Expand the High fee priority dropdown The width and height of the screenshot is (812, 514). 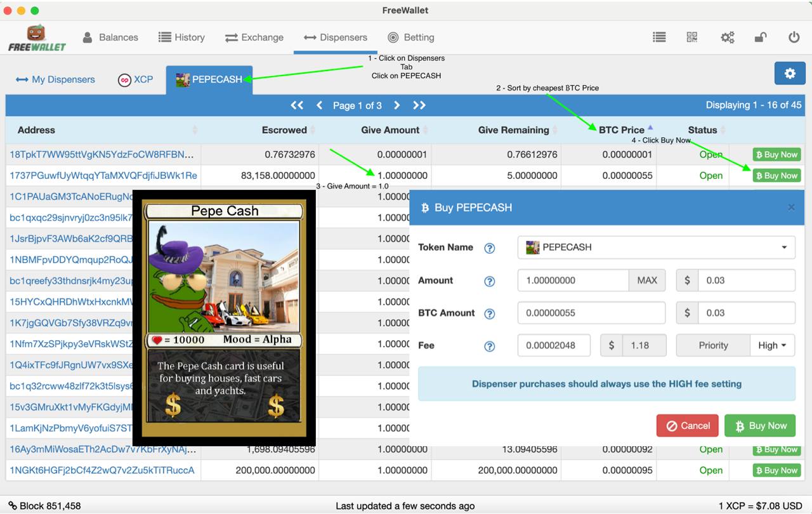[x=772, y=345]
